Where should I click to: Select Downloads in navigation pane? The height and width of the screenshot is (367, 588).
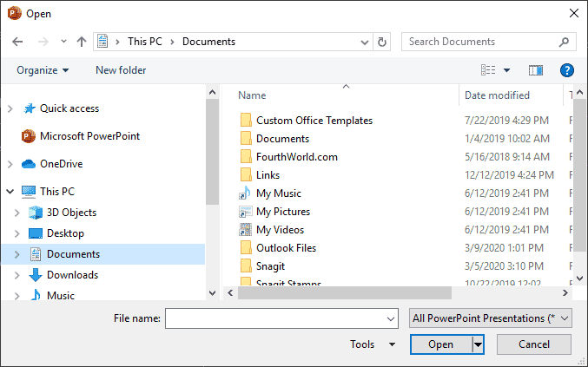pos(72,275)
